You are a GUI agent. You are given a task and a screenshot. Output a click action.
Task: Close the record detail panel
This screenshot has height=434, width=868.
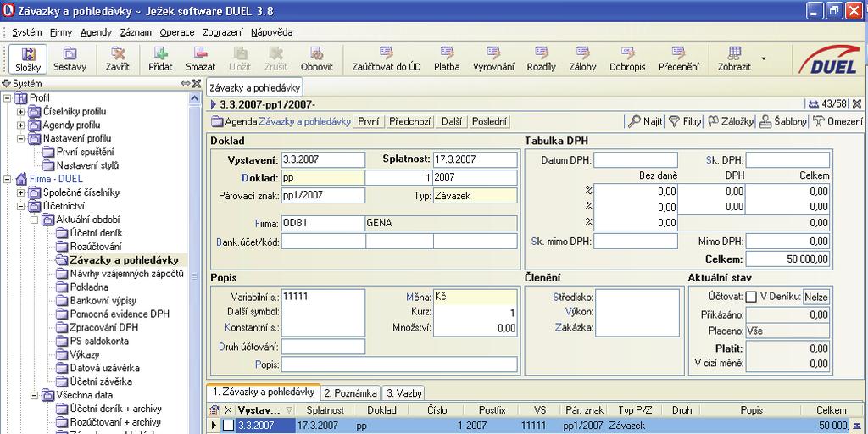pyautogui.click(x=856, y=103)
